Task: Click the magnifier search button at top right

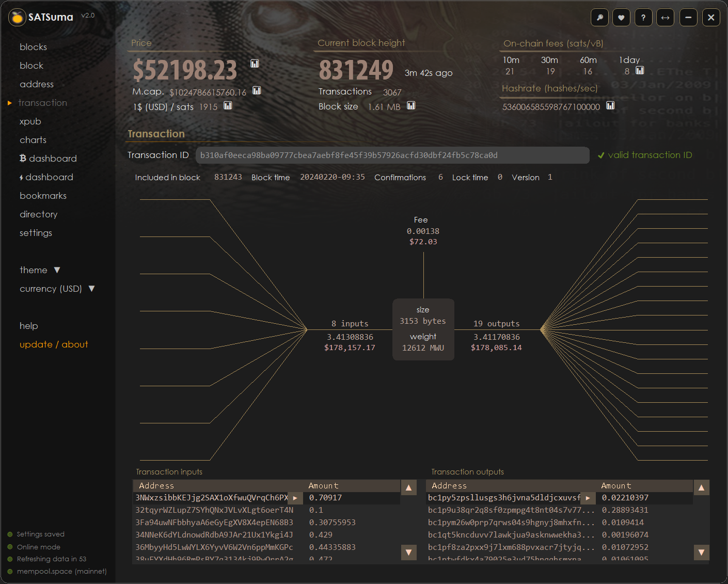Action: (x=599, y=18)
